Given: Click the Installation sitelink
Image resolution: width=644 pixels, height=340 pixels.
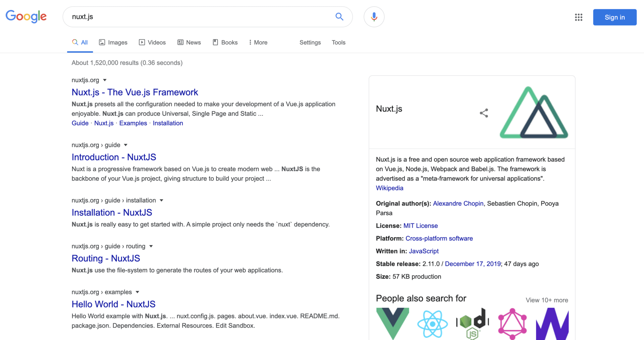Looking at the screenshot, I should coord(168,123).
